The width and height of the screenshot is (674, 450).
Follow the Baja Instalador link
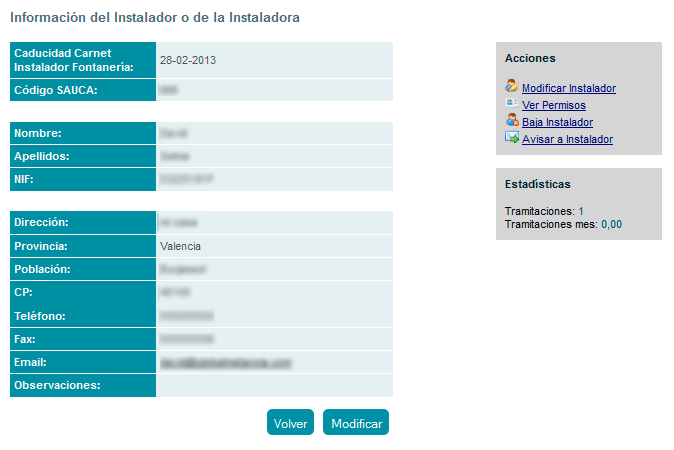(557, 122)
